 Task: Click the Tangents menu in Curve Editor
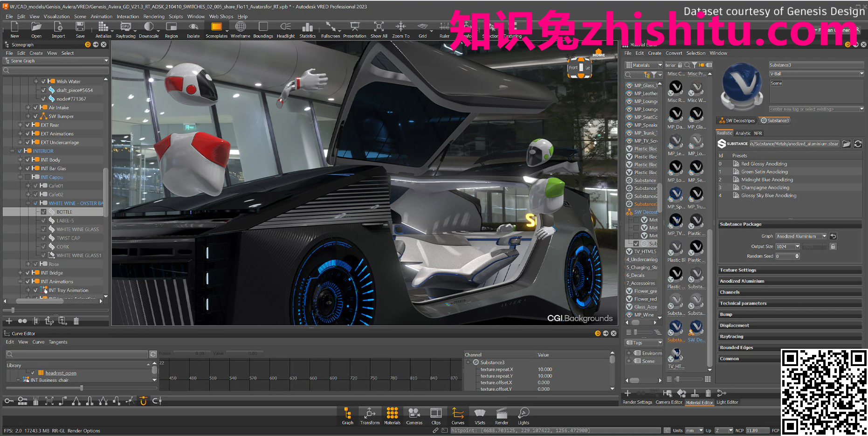(58, 342)
